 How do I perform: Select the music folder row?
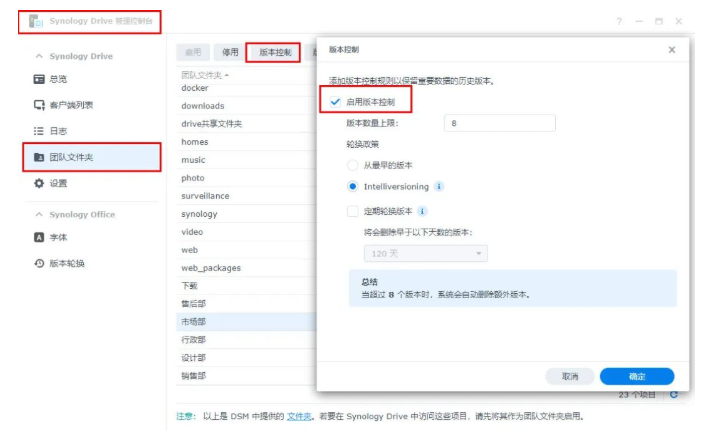[x=246, y=160]
